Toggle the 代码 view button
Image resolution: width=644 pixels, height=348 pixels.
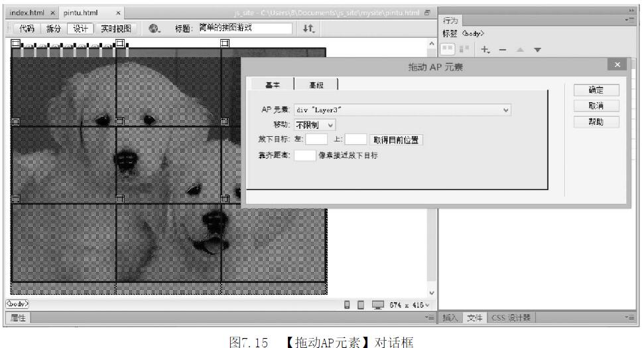[x=27, y=29]
